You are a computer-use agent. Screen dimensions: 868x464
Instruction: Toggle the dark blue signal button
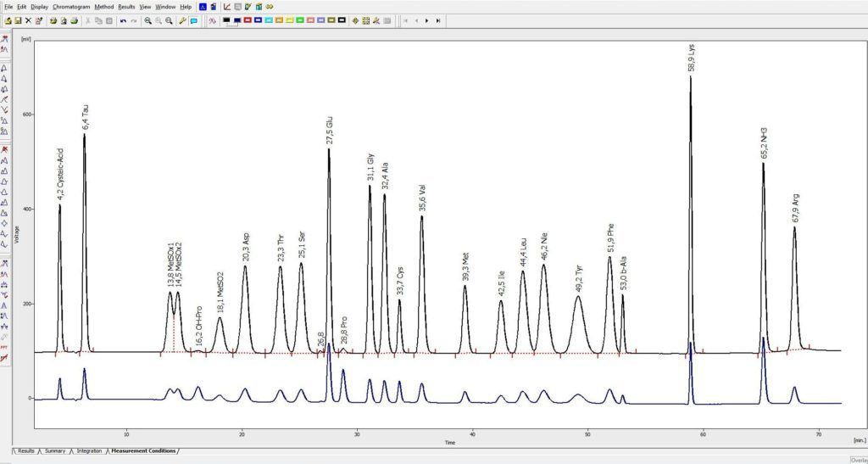[x=236, y=20]
